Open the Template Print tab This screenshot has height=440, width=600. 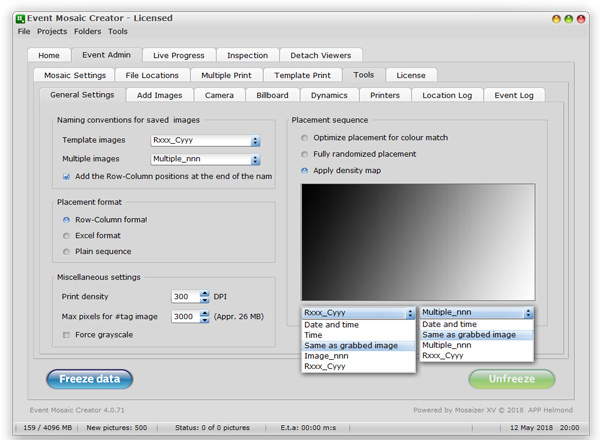pyautogui.click(x=302, y=75)
